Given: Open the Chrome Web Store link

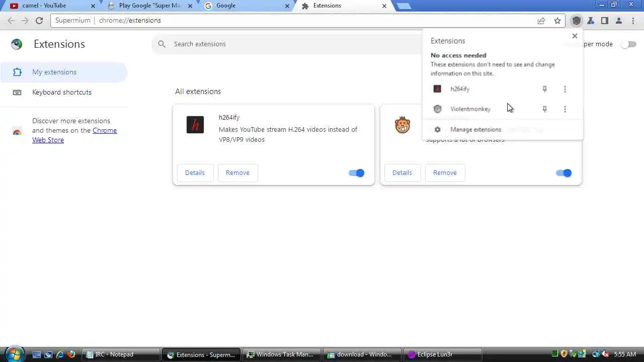Looking at the screenshot, I should click(74, 135).
